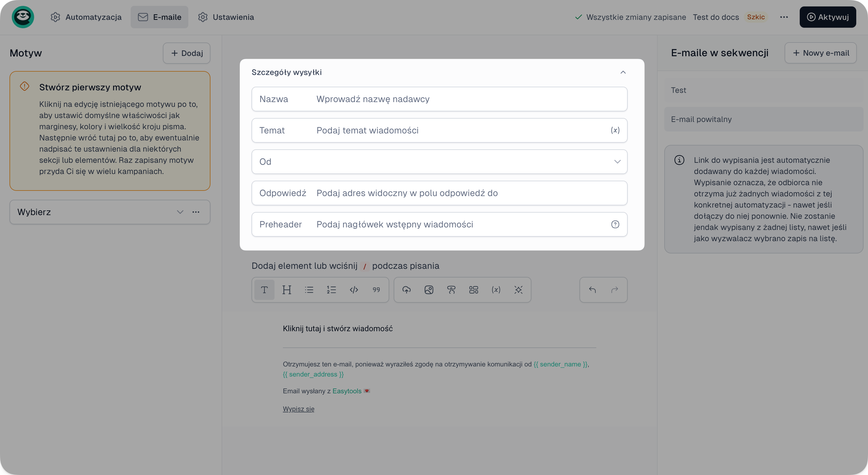Click the sender_address variable in footer
Image resolution: width=868 pixels, height=475 pixels.
point(313,374)
